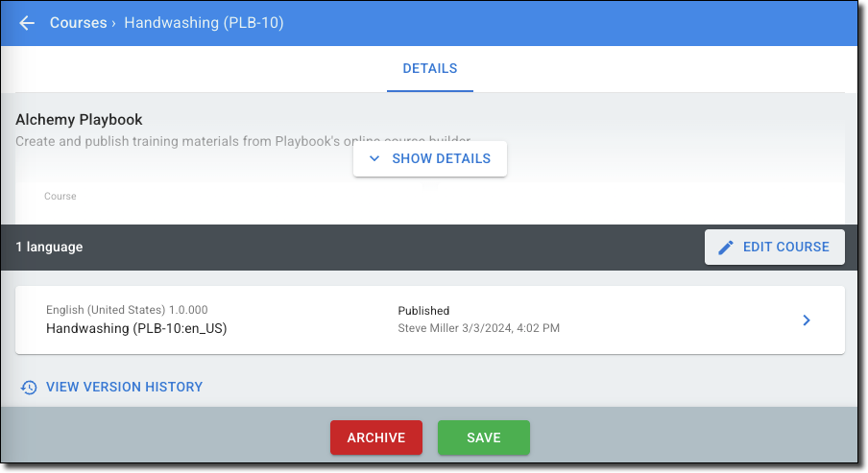Switch to the DETAILS tab
This screenshot has width=868, height=473.
tap(430, 68)
